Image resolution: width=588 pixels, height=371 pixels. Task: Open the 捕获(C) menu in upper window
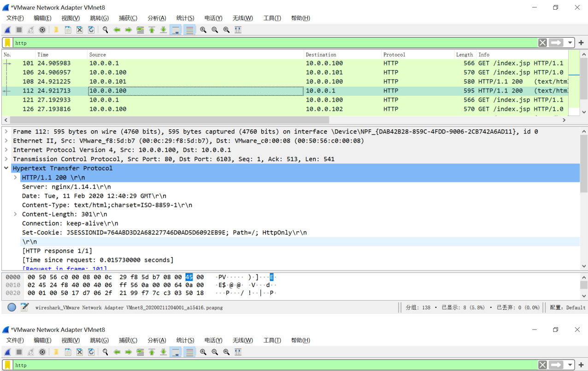(x=128, y=18)
